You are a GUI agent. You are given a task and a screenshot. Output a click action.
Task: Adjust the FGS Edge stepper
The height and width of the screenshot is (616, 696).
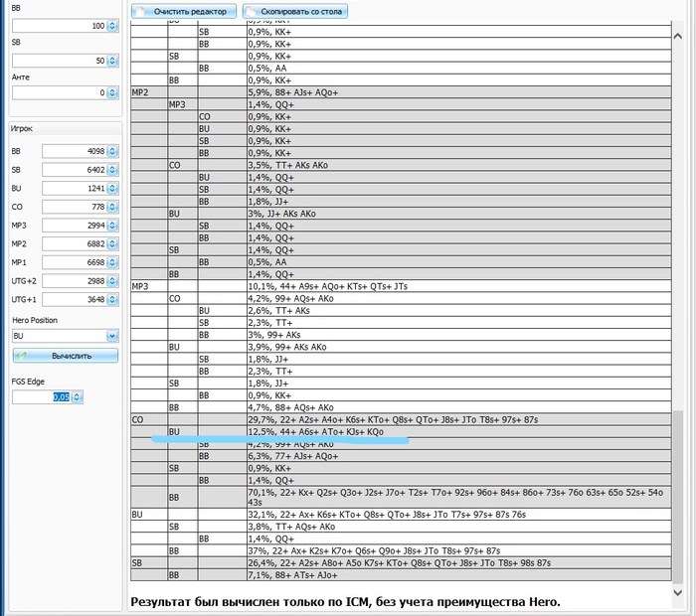click(x=77, y=396)
